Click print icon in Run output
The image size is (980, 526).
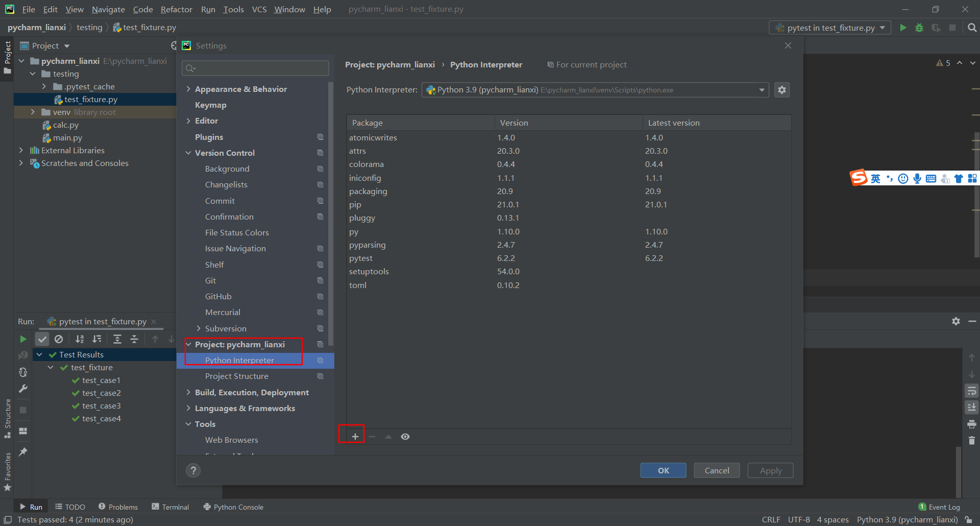972,424
